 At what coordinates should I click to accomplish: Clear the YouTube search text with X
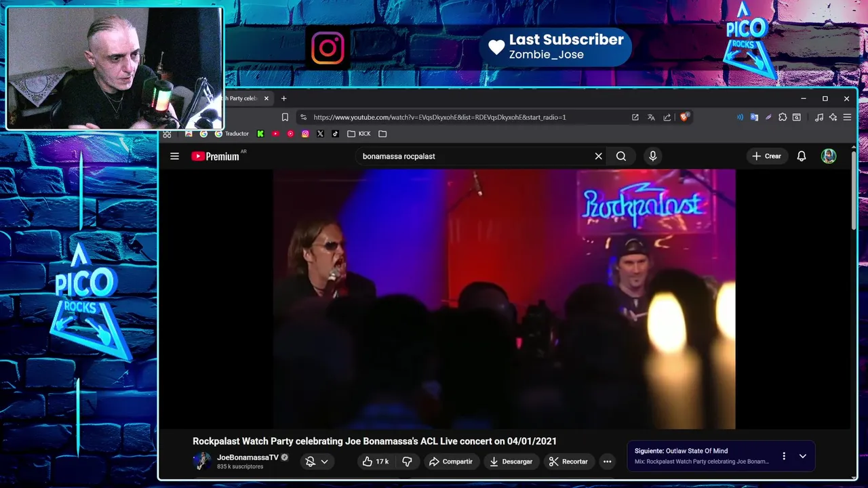[598, 156]
